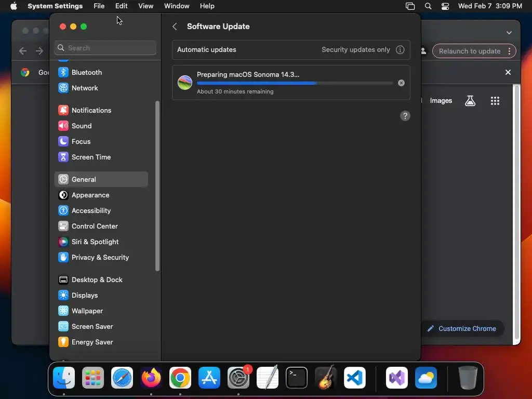This screenshot has height=399, width=532.
Task: Open Privacy & Security settings
Action: click(101, 258)
